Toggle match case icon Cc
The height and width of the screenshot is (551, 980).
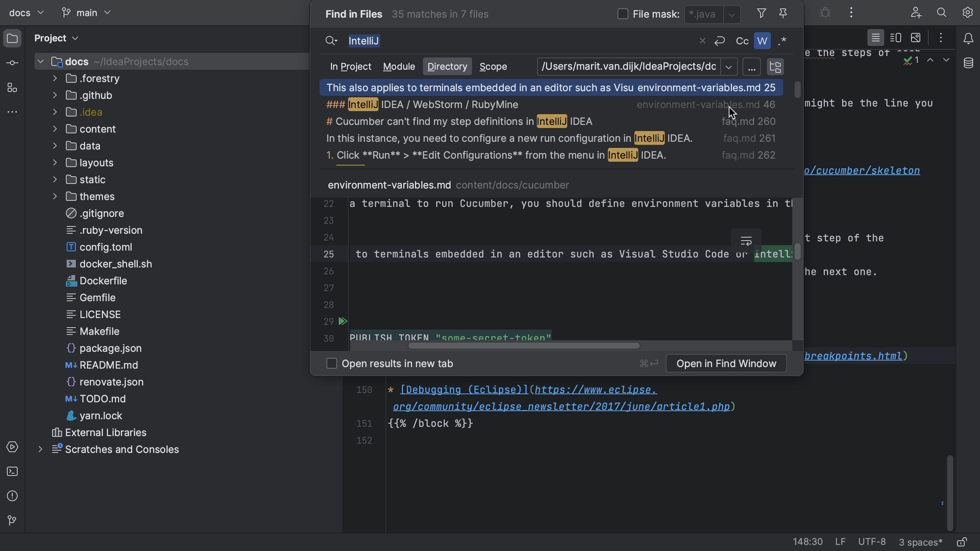tap(742, 40)
